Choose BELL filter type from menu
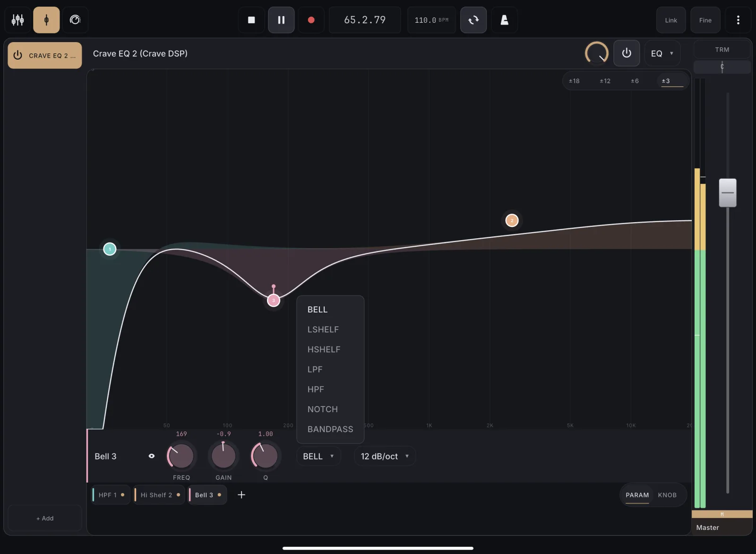This screenshot has width=756, height=554. pyautogui.click(x=330, y=310)
